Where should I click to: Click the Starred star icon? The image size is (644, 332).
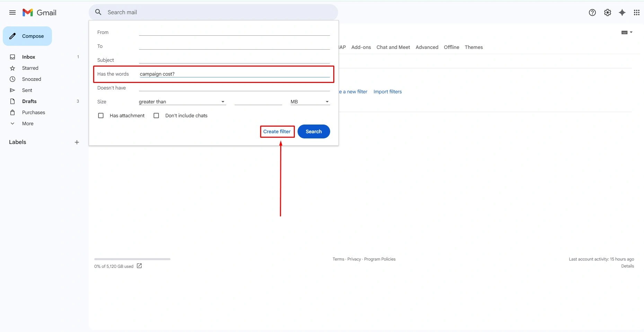[12, 68]
